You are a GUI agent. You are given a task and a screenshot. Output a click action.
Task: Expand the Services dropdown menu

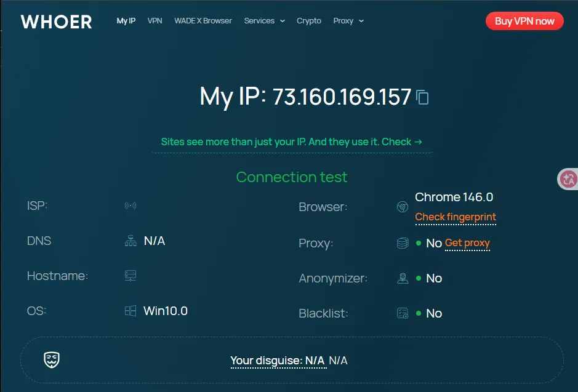click(x=264, y=21)
